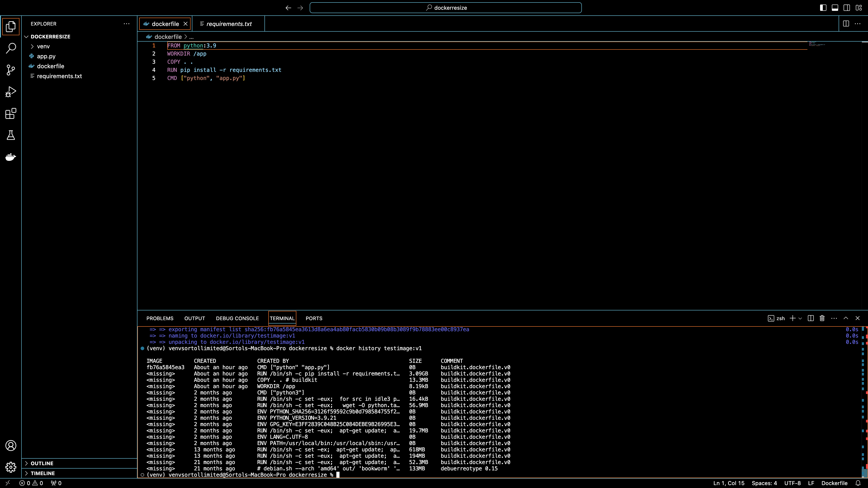Open Run and Debug view
868x488 pixels.
click(11, 91)
